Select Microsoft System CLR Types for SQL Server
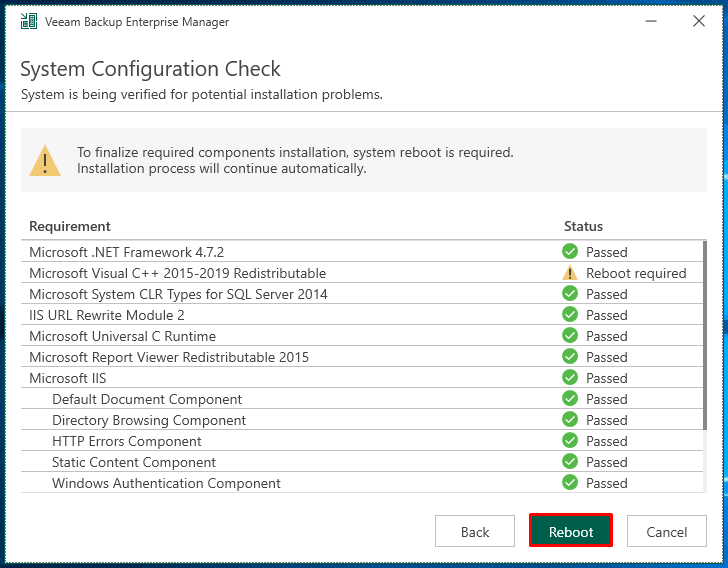This screenshot has width=728, height=568. click(x=362, y=294)
